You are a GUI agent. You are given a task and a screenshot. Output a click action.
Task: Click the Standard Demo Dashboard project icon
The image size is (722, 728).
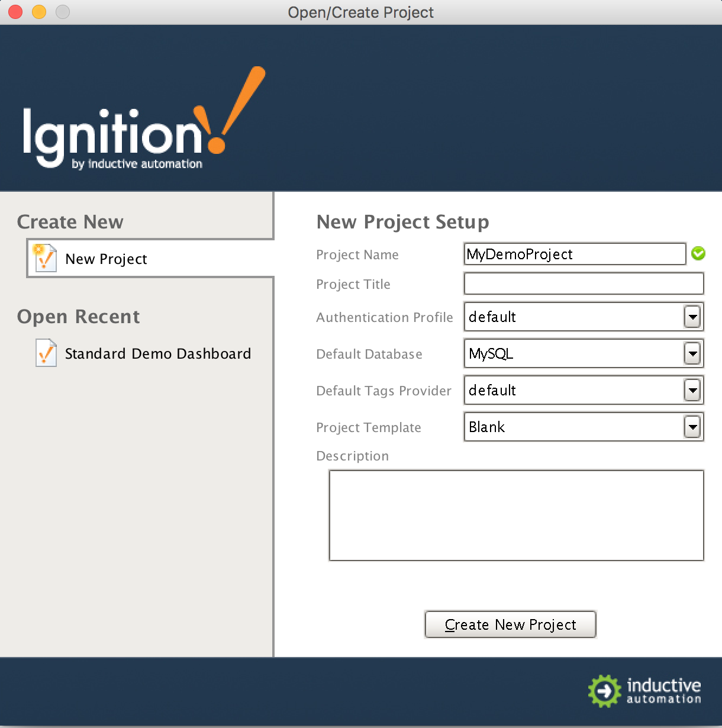46,353
